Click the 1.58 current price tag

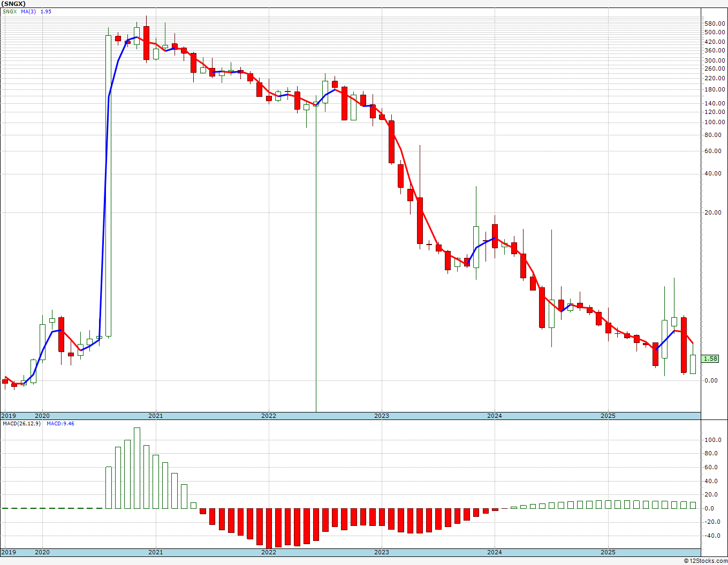coord(711,358)
